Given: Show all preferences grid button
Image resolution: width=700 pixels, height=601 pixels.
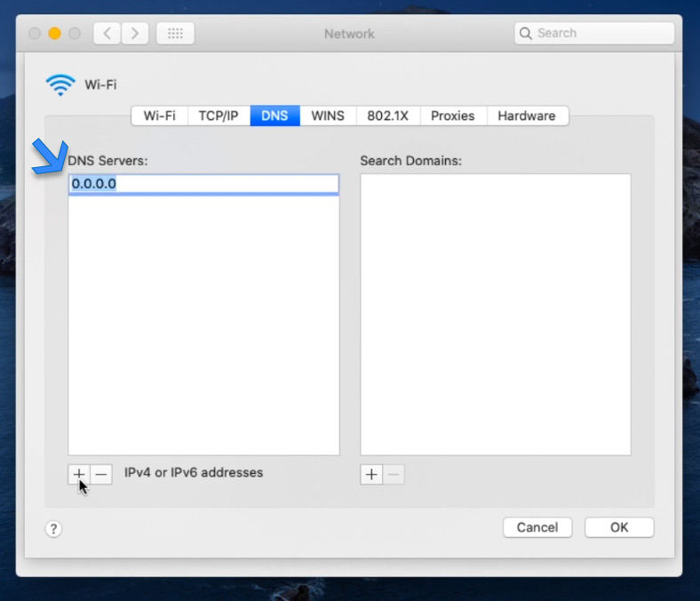Looking at the screenshot, I should coord(175,34).
